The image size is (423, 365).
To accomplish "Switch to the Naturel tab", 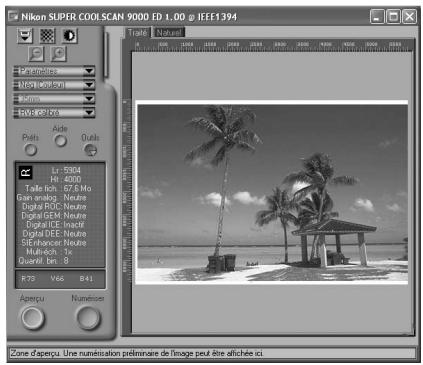I will coord(169,33).
